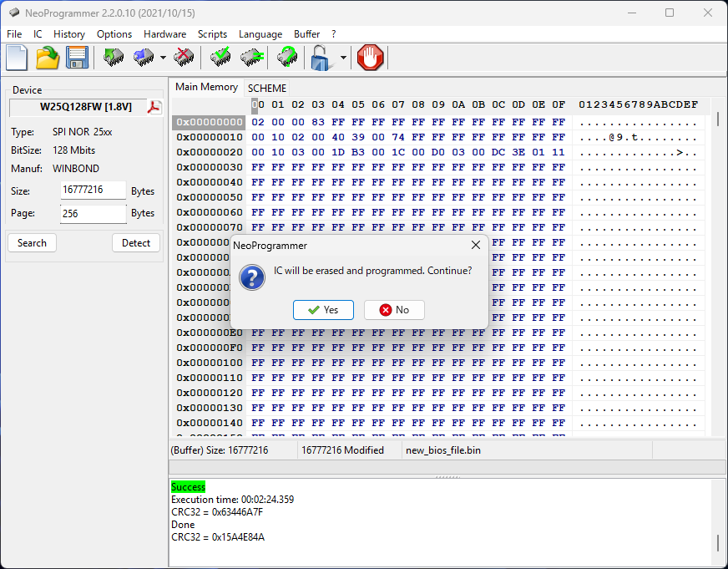Viewport: 728px width, 569px height.
Task: Click the Verify IC green checkmark icon
Action: (221, 58)
